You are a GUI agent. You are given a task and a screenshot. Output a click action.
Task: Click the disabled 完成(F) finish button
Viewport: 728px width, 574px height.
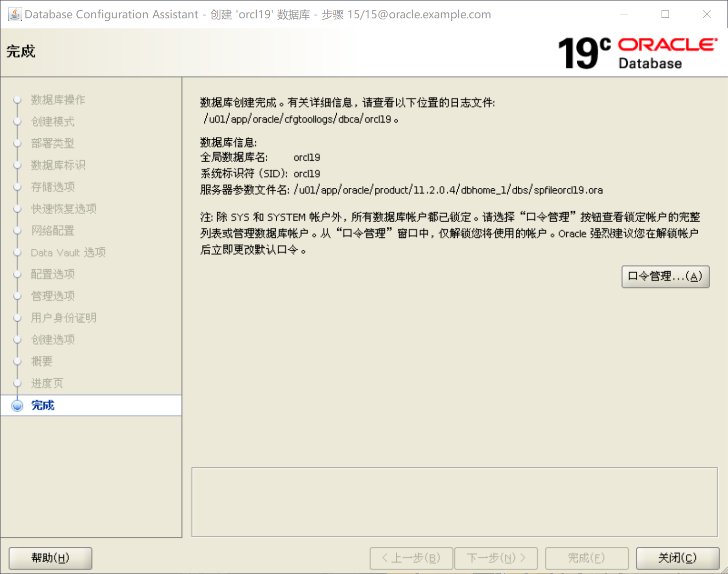point(587,558)
